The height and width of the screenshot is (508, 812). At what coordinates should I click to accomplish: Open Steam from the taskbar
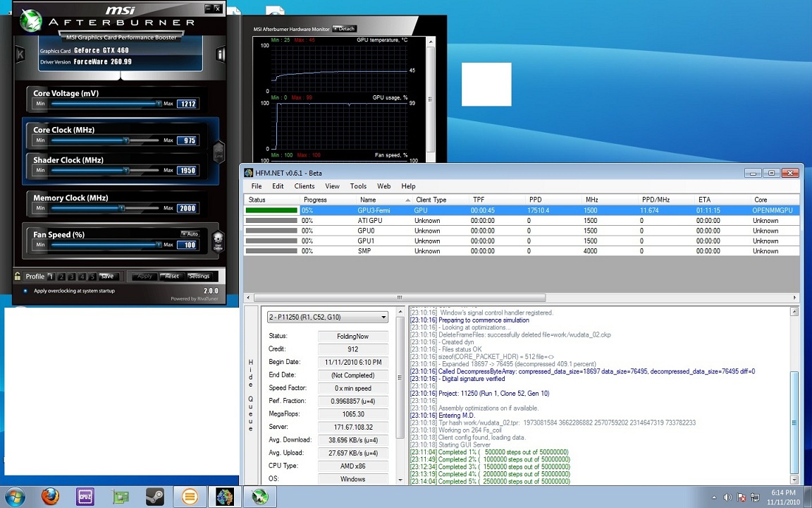coord(154,496)
